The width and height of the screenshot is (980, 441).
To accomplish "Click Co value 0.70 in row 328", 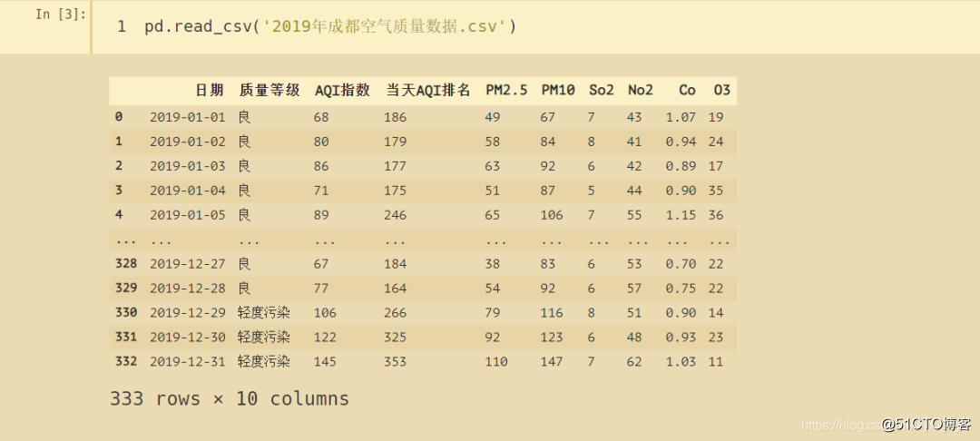I will point(681,263).
